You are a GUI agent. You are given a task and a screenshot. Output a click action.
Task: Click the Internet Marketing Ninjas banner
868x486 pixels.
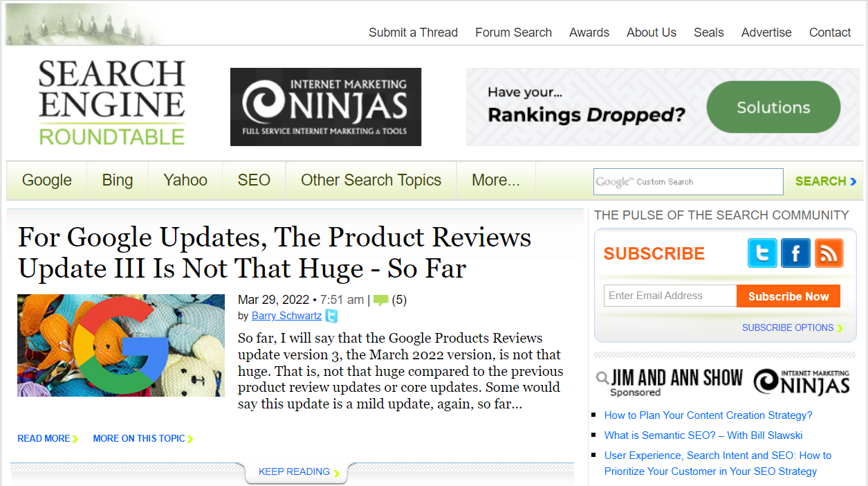tap(326, 107)
